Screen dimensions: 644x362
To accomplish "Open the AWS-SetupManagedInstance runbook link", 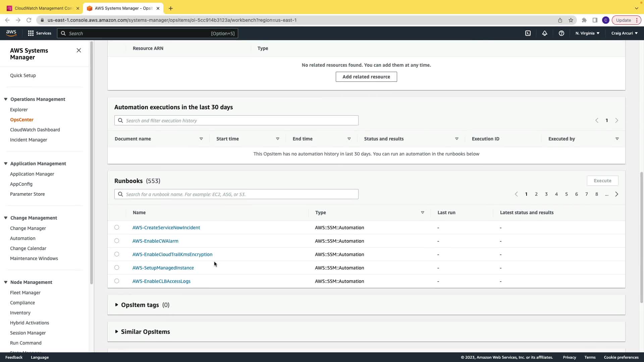I will (x=163, y=268).
